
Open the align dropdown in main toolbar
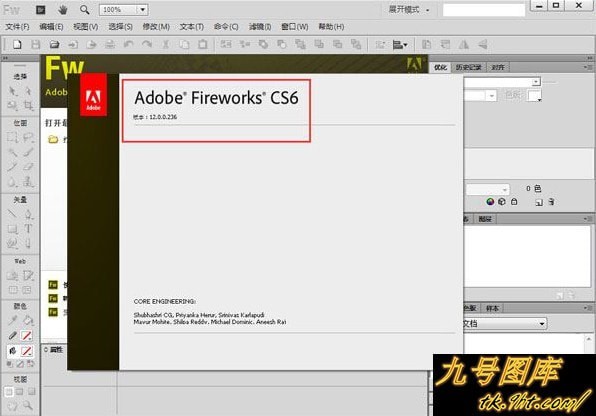[x=400, y=44]
